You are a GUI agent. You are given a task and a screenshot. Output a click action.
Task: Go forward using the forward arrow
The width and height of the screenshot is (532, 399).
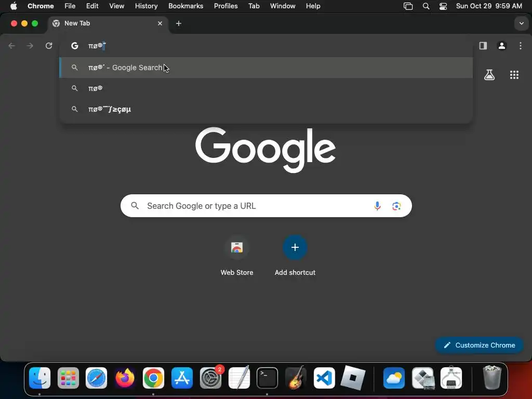pyautogui.click(x=30, y=46)
